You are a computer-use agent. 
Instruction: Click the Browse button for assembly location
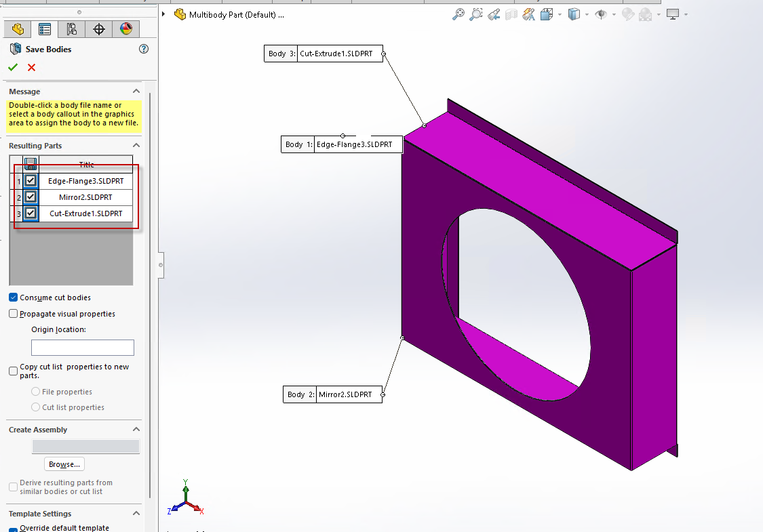(x=64, y=464)
